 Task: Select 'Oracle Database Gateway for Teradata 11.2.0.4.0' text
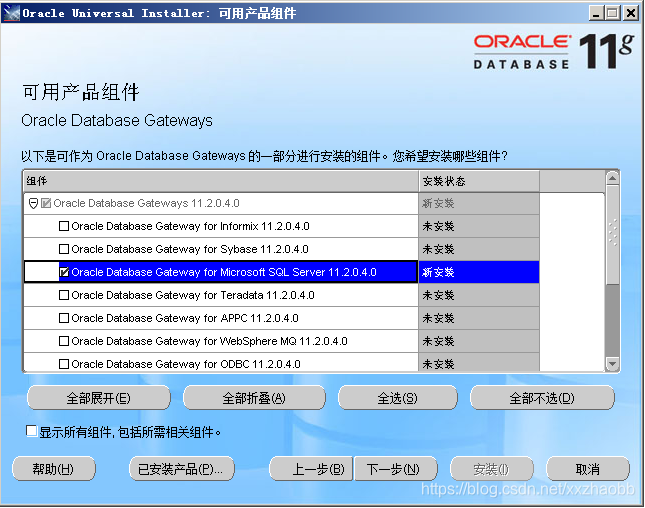[193, 295]
